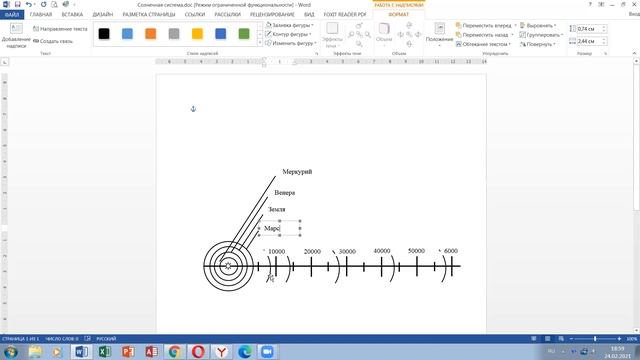Screen dimensions: 640x360
Task: Click the 30000 scale label
Action: [x=347, y=252]
